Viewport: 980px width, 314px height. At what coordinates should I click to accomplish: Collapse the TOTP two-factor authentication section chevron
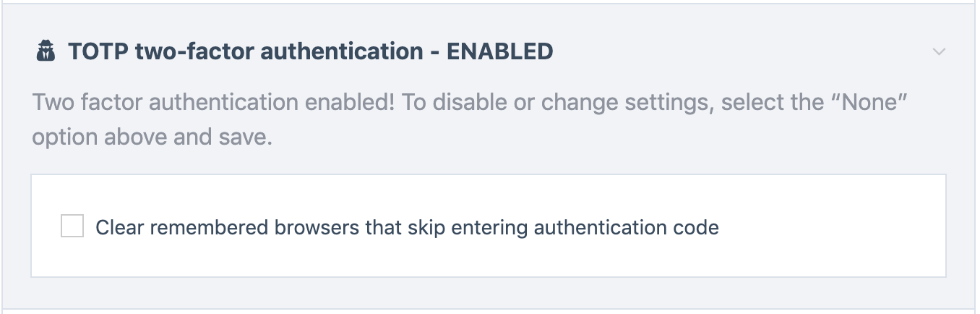939,52
